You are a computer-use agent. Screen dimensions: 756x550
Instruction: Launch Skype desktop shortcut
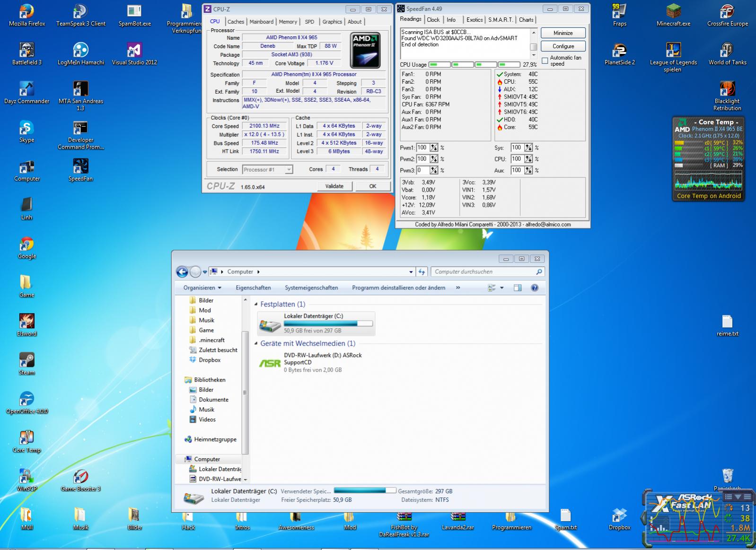point(27,131)
